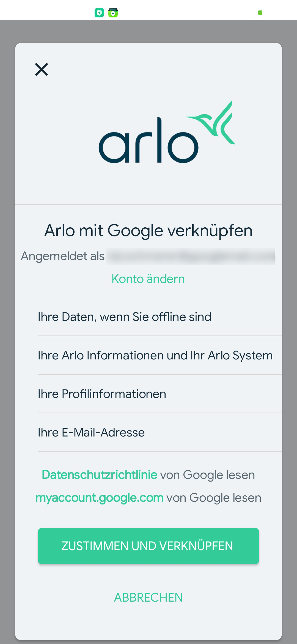Select "Ihre Daten, wenn Sie offline sind"

[125, 317]
